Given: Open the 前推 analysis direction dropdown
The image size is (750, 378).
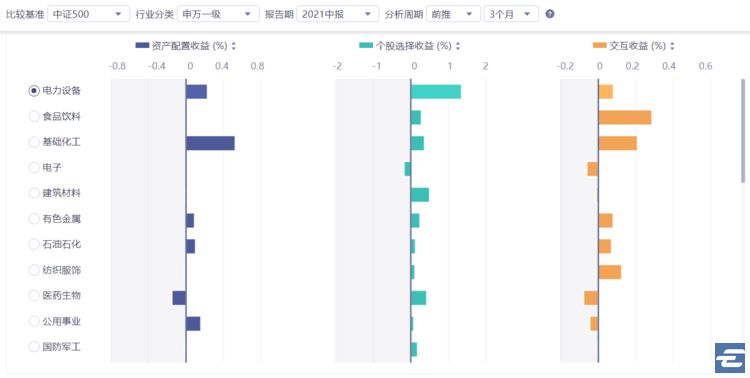Looking at the screenshot, I should coord(453,14).
